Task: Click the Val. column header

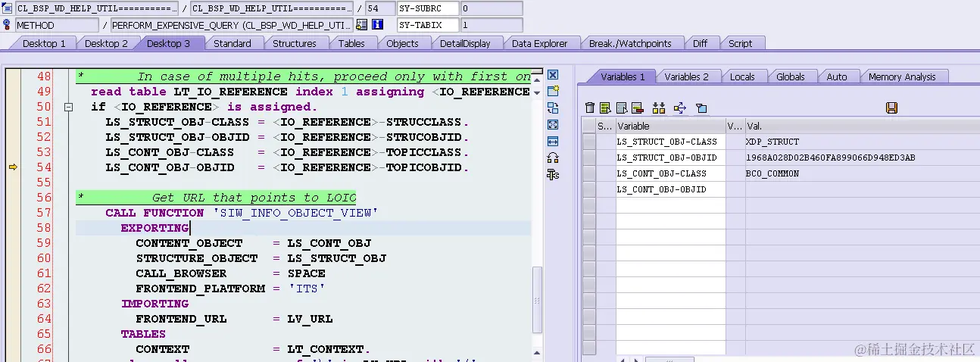Action: [862, 126]
